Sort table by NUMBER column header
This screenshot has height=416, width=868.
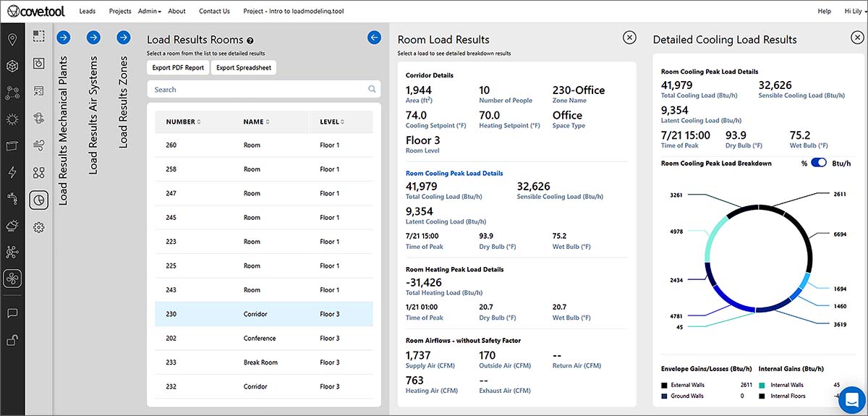183,122
